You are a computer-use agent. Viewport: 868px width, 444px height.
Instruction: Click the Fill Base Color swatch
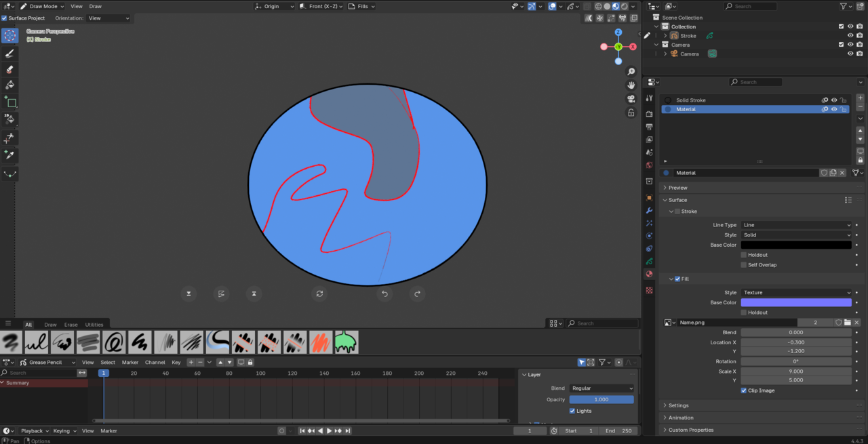coord(796,303)
